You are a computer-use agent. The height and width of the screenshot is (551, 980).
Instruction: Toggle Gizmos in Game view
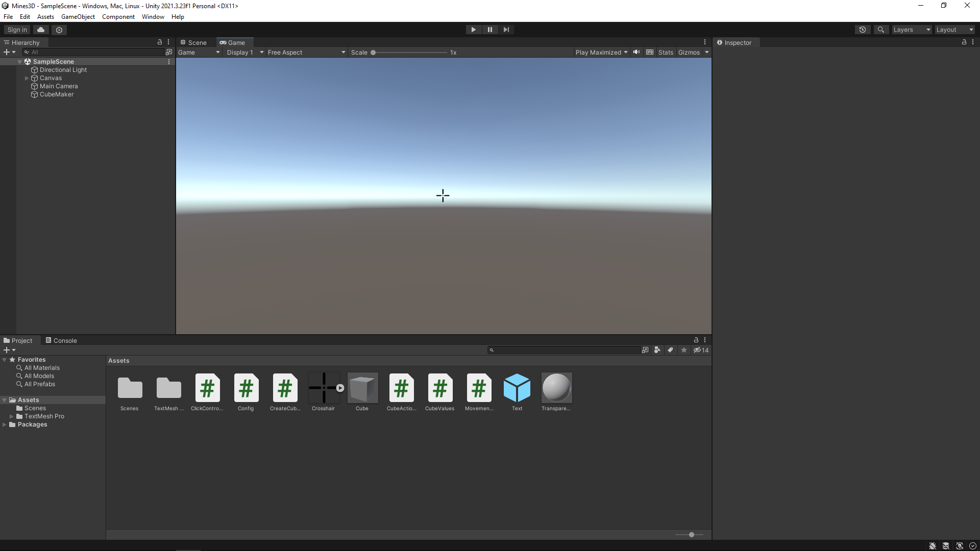click(x=689, y=52)
